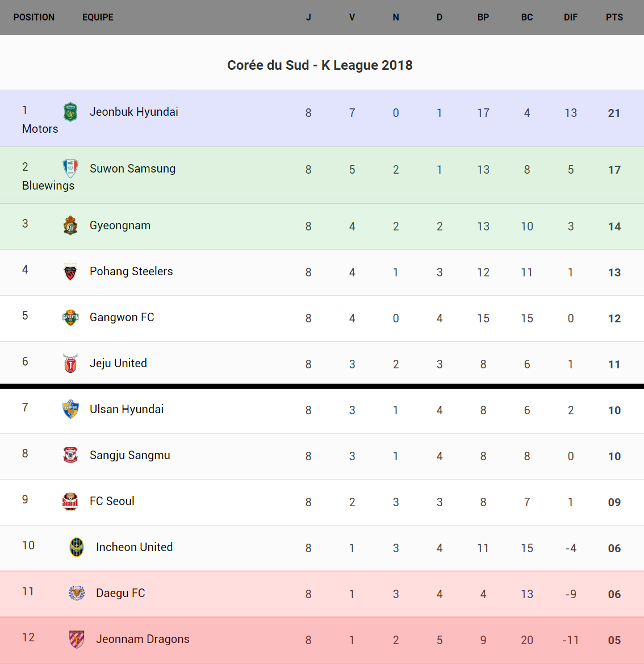The height and width of the screenshot is (664, 644).
Task: Click the FC Seoul club crest
Action: click(70, 501)
